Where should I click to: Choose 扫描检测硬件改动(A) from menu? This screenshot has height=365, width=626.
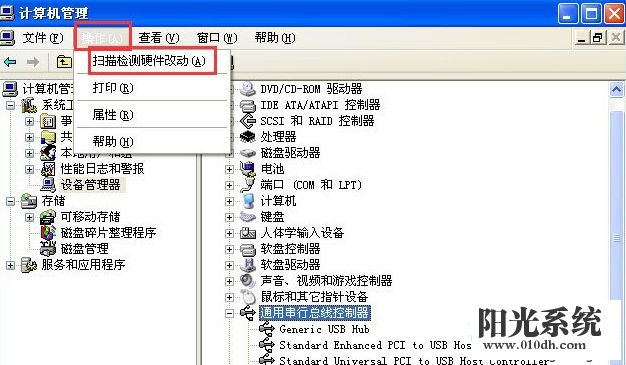tap(152, 61)
